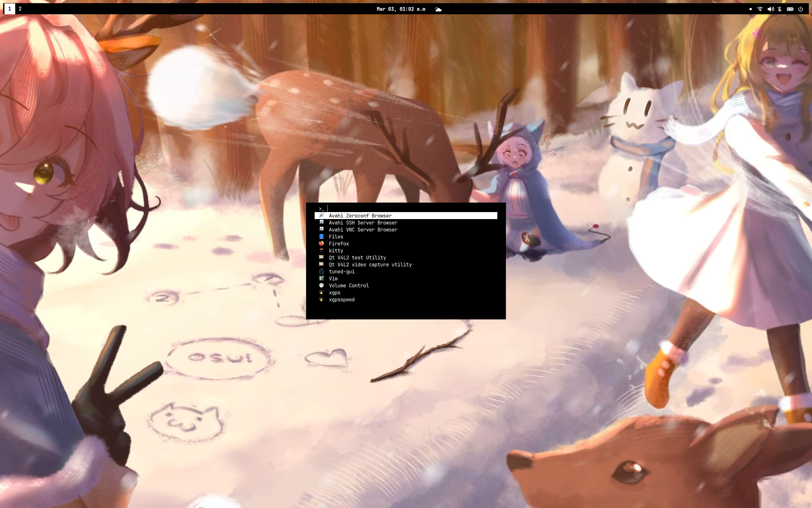Select the Avahi SSH Server Browser entry
The width and height of the screenshot is (812, 508).
tap(406, 223)
